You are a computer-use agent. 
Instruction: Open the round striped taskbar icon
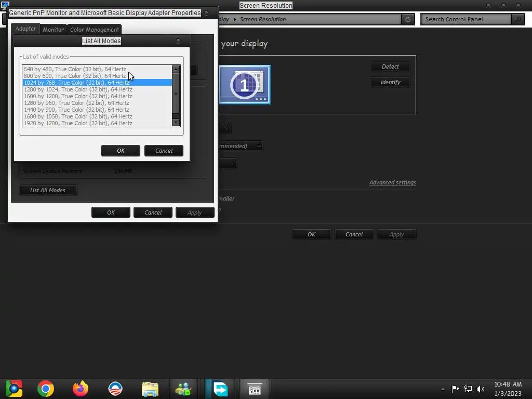tap(115, 389)
